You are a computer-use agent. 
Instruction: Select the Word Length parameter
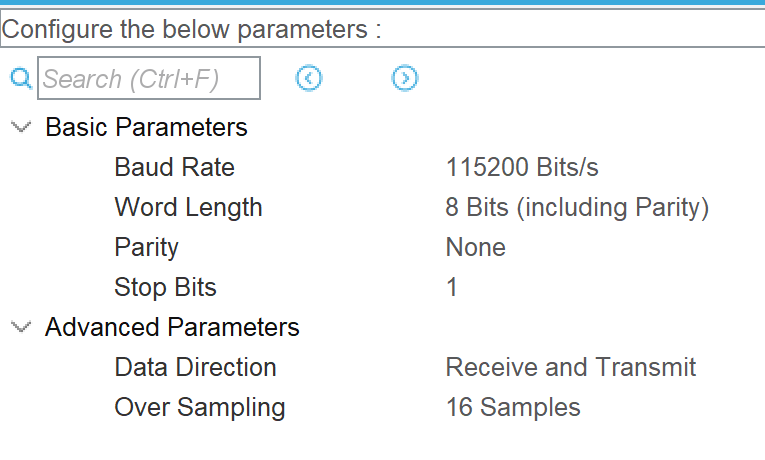point(188,207)
